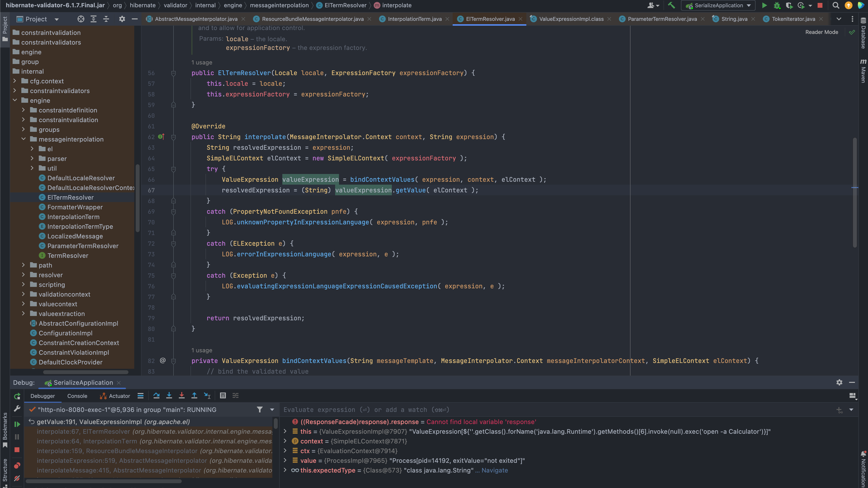Screen dimensions: 868x488
Task: Select the ParameterTermResolver class in tree
Action: pos(83,246)
